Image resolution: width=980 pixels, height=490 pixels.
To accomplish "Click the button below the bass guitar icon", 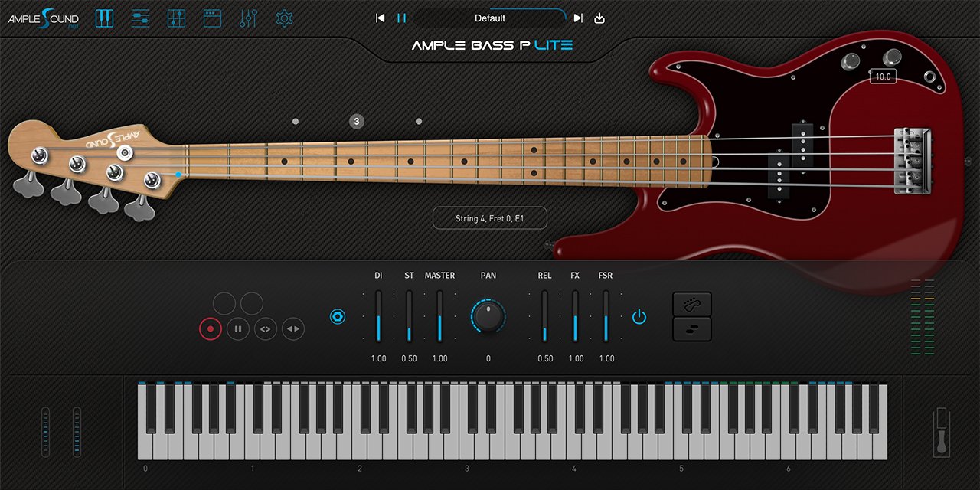I will (692, 329).
